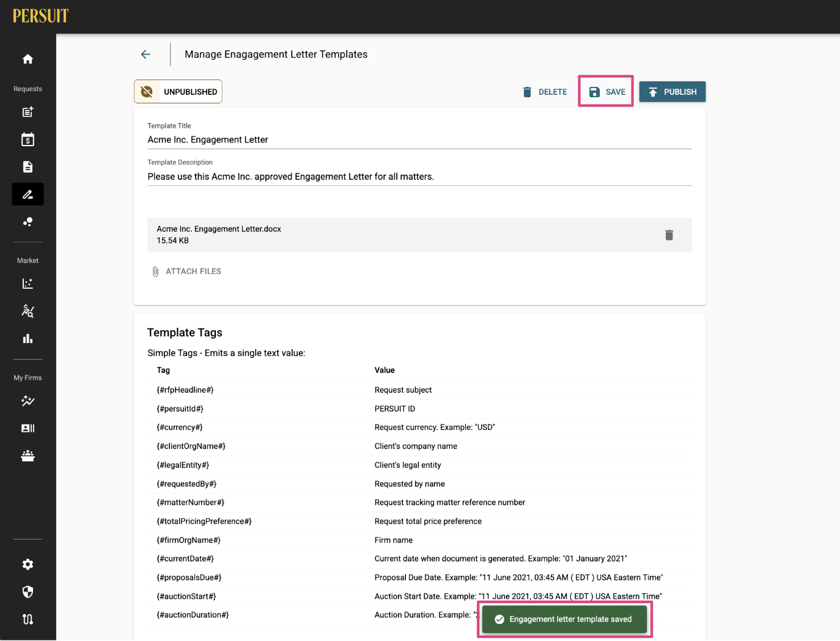Click the Template Description field
840x641 pixels.
pos(419,177)
